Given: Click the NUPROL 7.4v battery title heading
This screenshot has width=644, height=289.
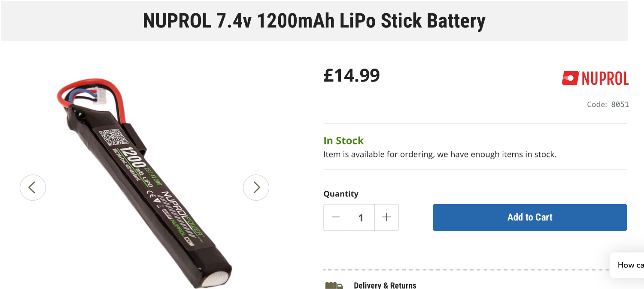Looking at the screenshot, I should point(314,21).
